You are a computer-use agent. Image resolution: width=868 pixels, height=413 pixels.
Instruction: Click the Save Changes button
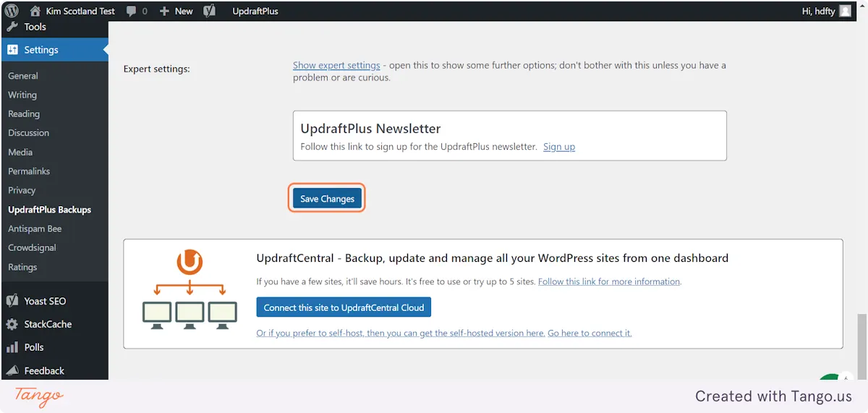pos(327,198)
